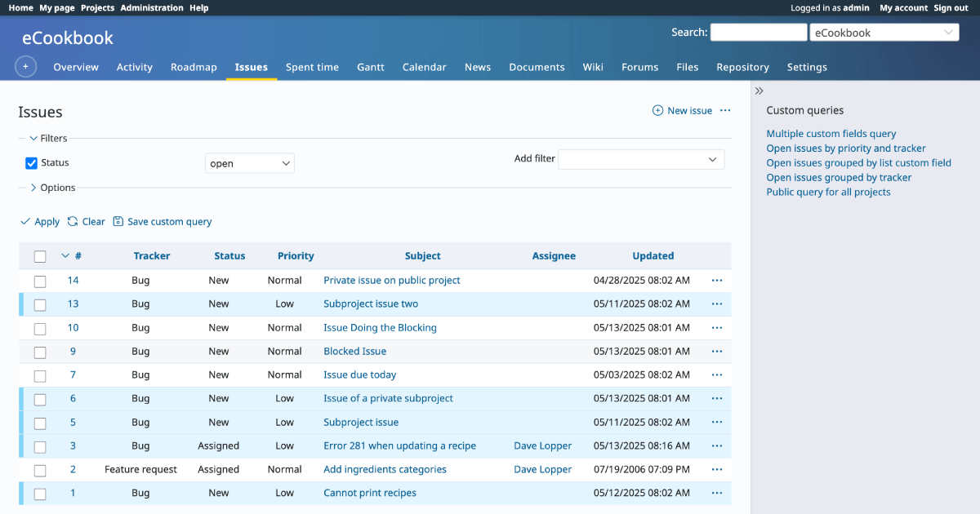Open 'Open issues grouped by tracker' query
The height and width of the screenshot is (514, 980).
(839, 177)
